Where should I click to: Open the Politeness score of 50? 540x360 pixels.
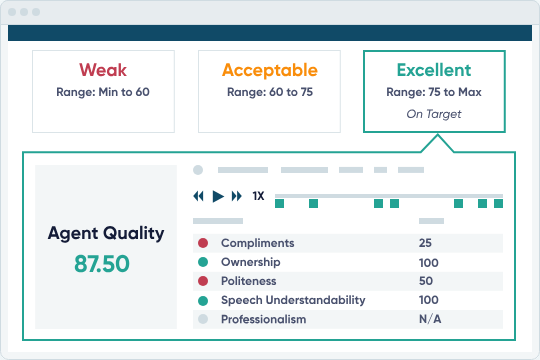(426, 281)
